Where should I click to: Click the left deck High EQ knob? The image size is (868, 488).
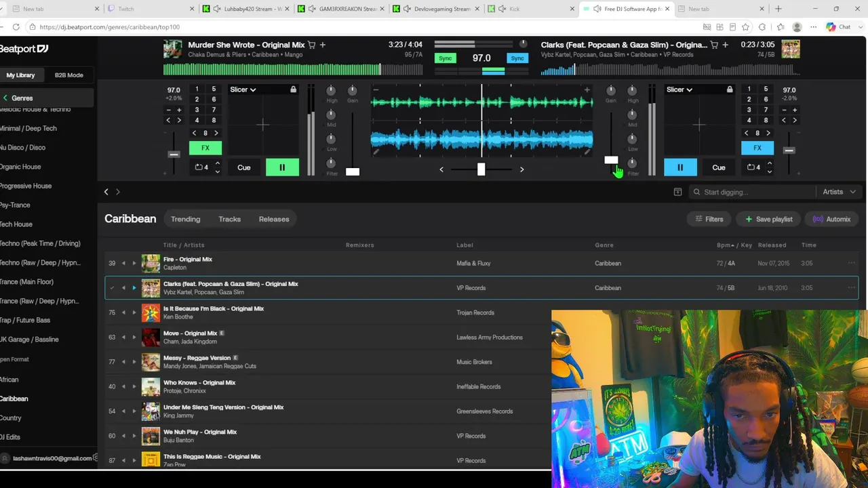coord(332,90)
